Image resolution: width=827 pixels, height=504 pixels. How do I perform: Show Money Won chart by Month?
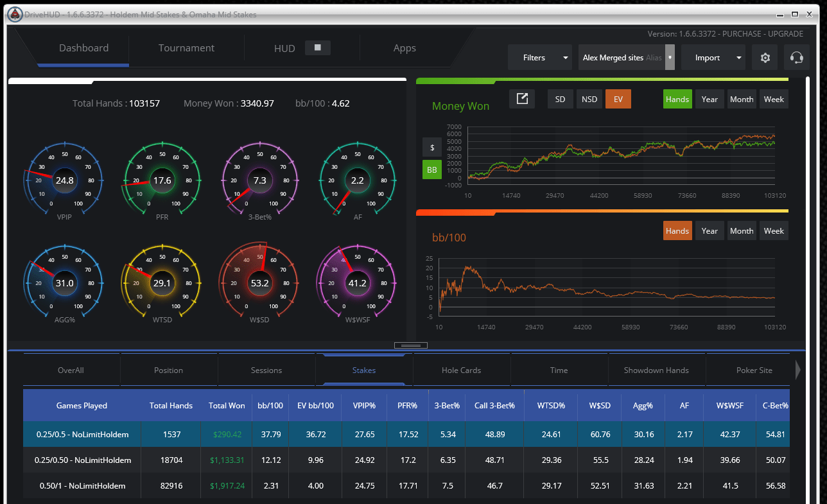742,99
